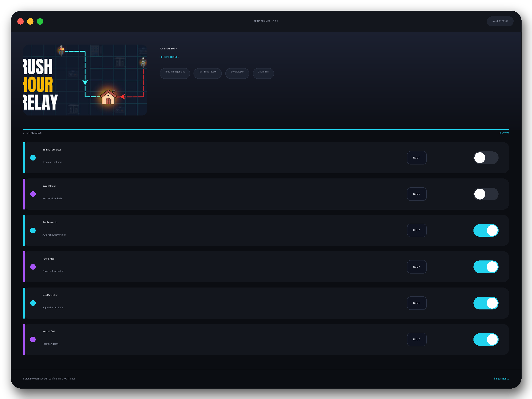Maximize the window using green button
This screenshot has height=399, width=532.
pos(40,22)
